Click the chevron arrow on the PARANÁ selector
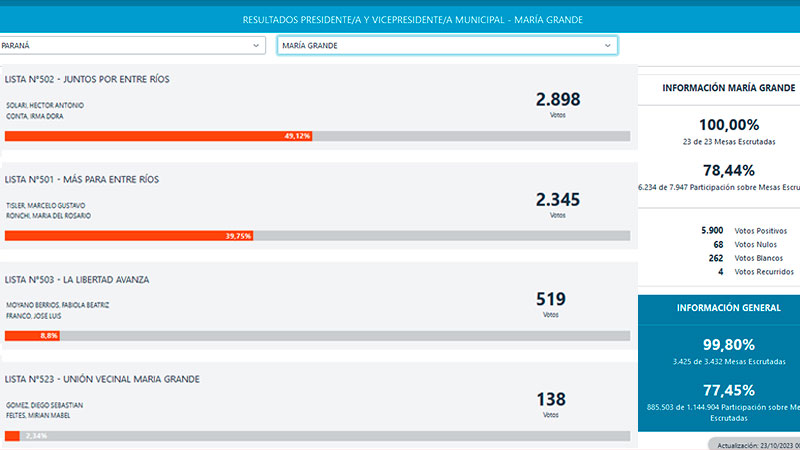The image size is (800, 450). click(256, 46)
